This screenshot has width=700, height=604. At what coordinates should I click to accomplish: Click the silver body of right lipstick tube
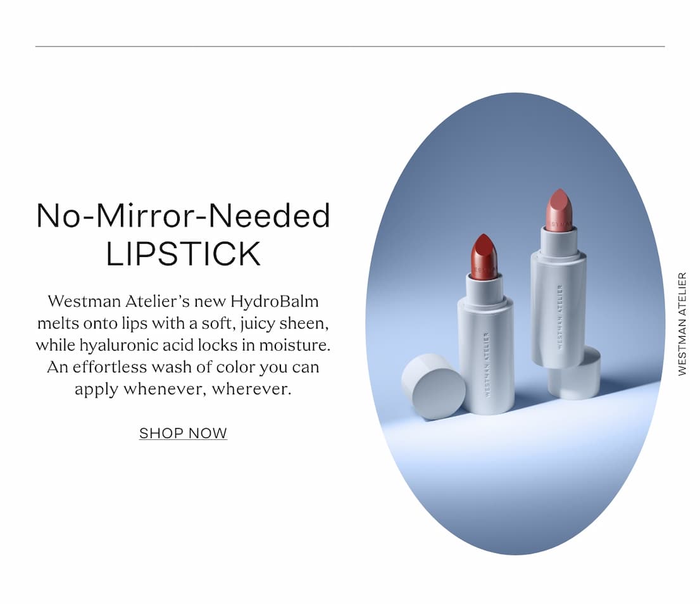(558, 308)
